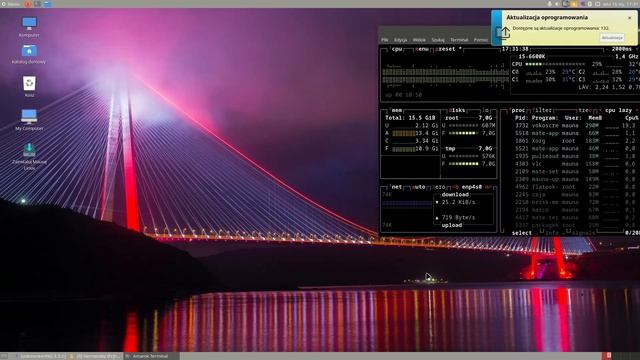This screenshot has width=640, height=360.
Task: Cycle the btop preset option
Action: coord(448,49)
